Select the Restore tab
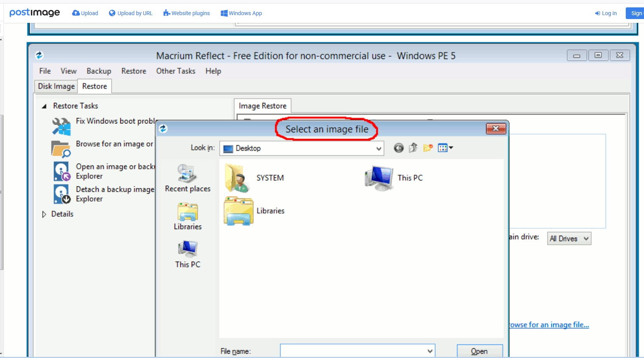644x358 pixels. (95, 86)
